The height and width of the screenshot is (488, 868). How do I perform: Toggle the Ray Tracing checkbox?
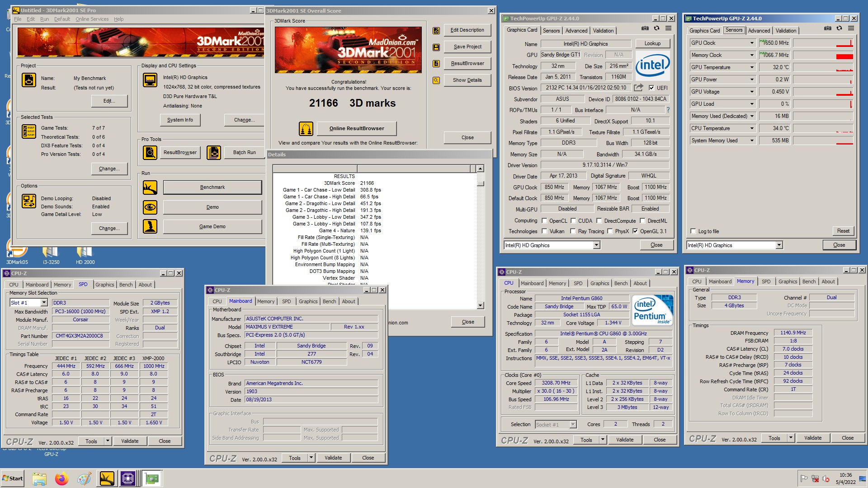(573, 231)
